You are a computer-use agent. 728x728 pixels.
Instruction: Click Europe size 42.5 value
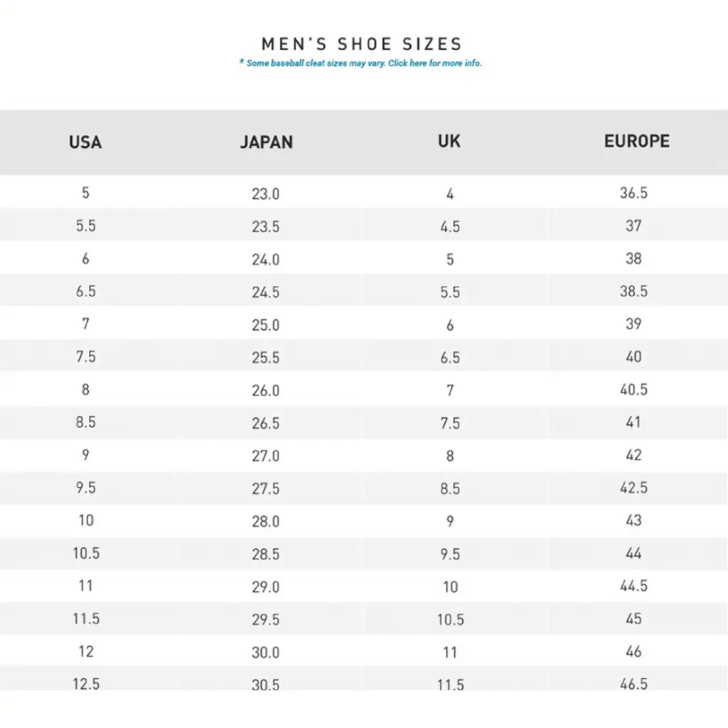(x=633, y=488)
